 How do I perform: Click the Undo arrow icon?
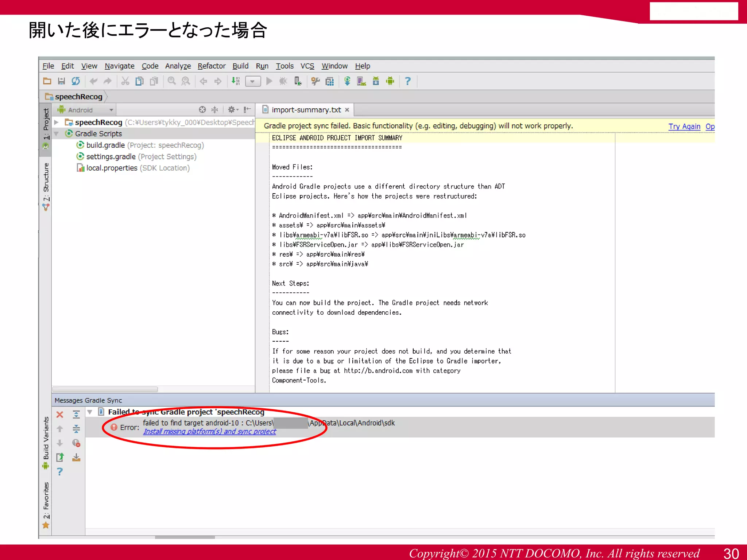[93, 81]
